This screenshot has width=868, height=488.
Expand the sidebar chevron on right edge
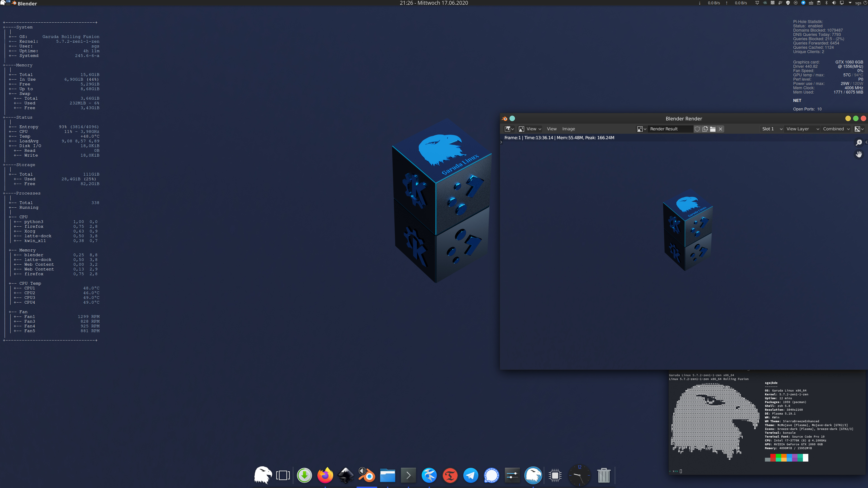866,142
